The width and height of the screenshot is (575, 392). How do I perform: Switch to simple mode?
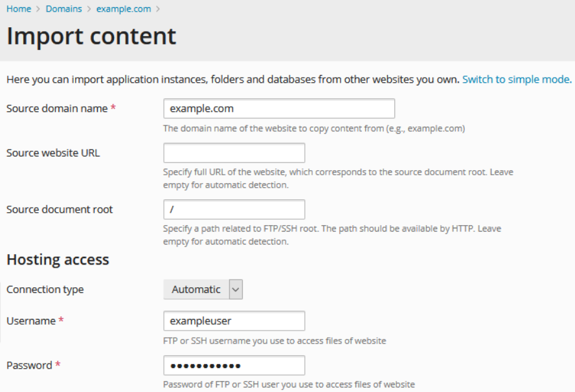517,80
